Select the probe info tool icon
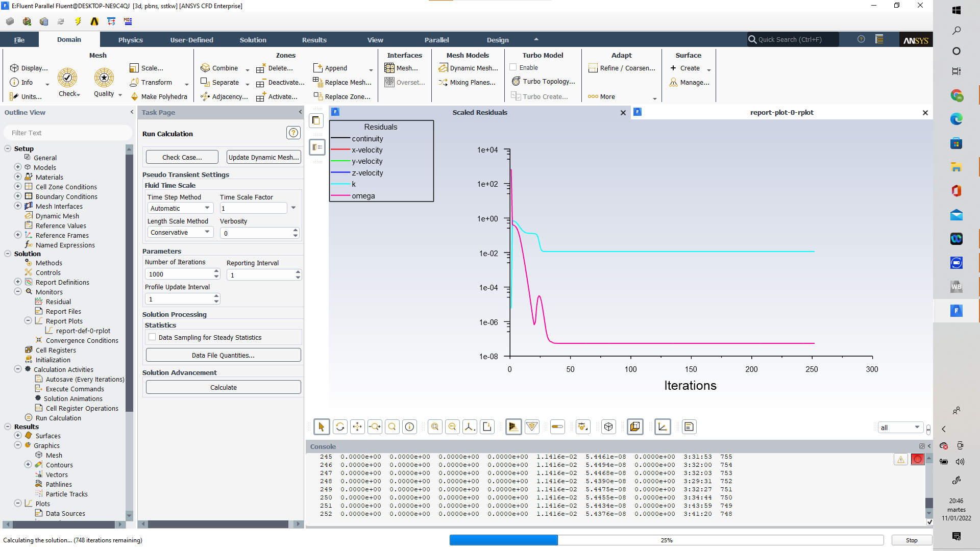The height and width of the screenshot is (551, 980). click(409, 427)
